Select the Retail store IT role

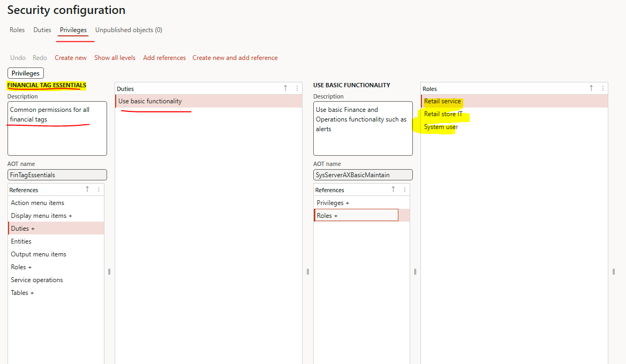(x=443, y=114)
